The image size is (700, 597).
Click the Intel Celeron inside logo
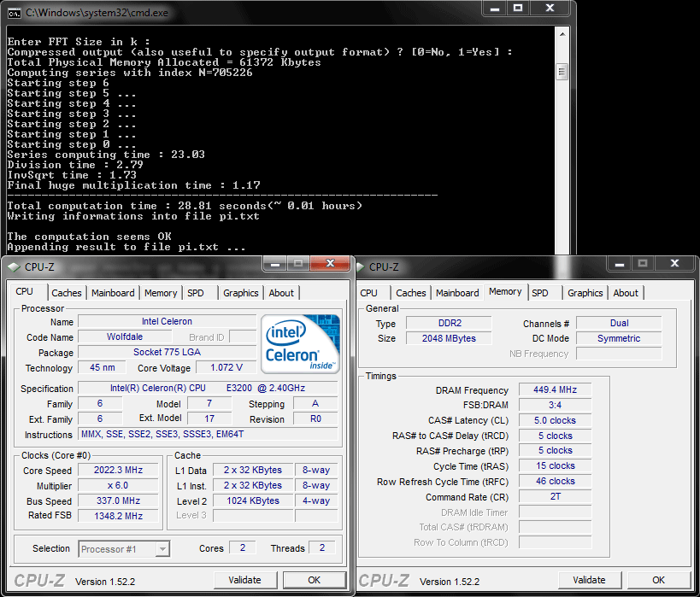point(300,344)
